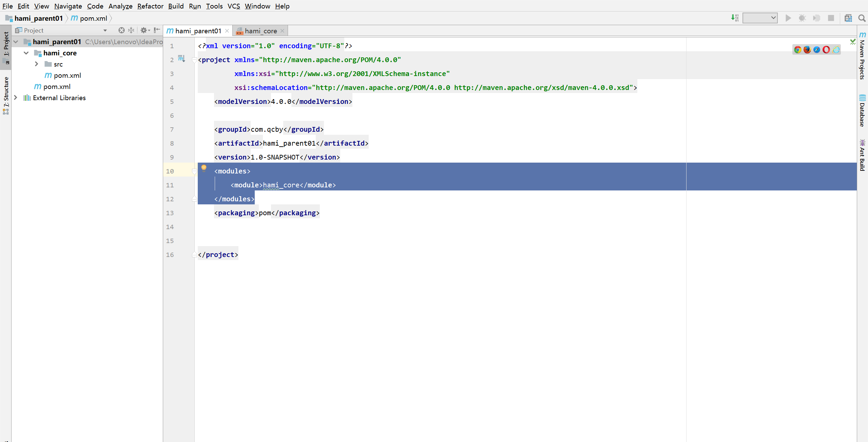Open file in Opera browser icon
Viewport: 868px width, 442px height.
(826, 50)
